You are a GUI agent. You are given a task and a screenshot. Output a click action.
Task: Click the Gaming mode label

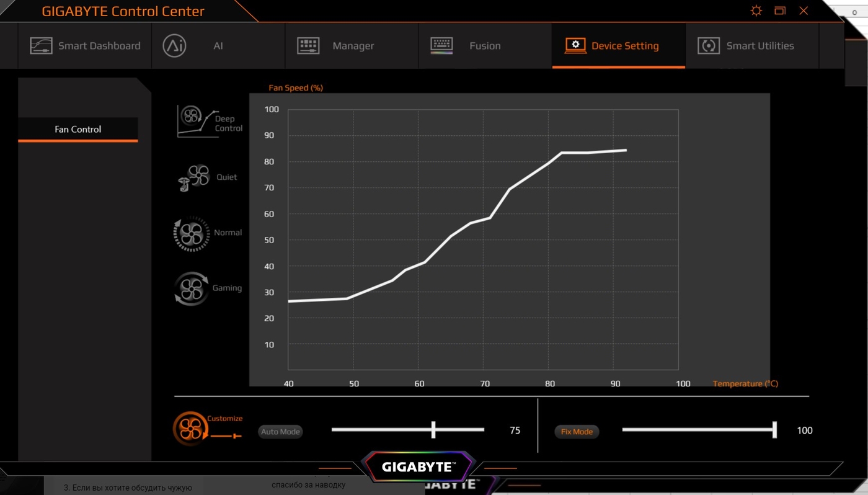pyautogui.click(x=227, y=288)
